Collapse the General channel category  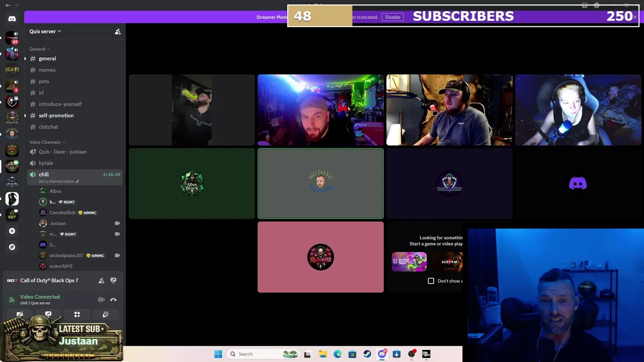pos(39,49)
